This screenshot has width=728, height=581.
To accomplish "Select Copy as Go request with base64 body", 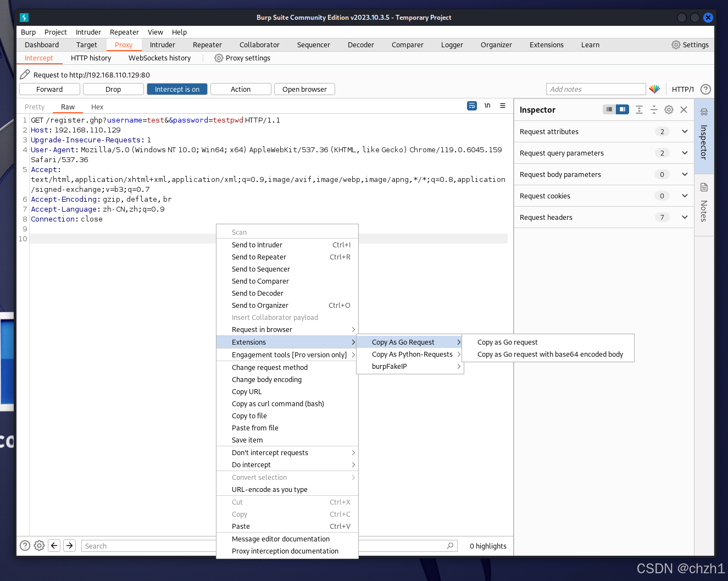I will [548, 355].
